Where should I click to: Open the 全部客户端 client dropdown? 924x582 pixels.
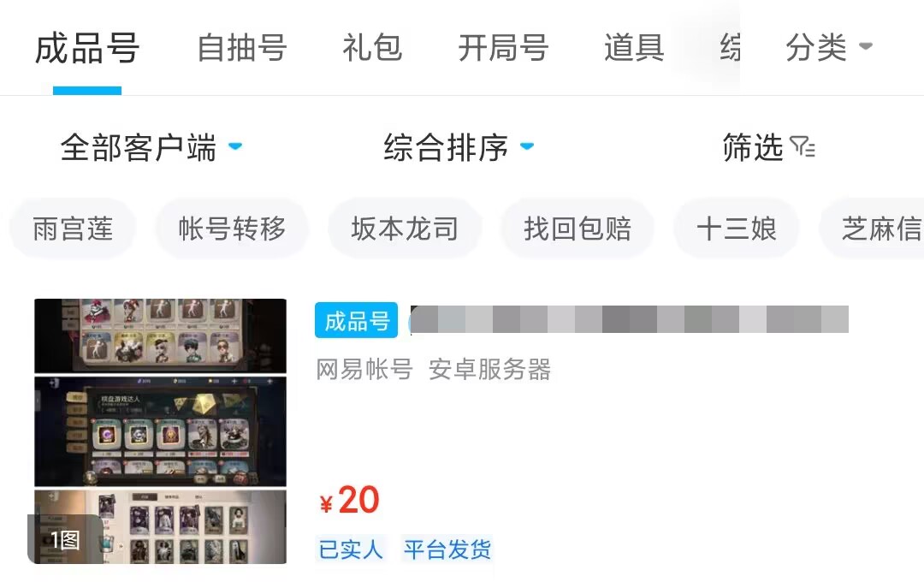151,147
